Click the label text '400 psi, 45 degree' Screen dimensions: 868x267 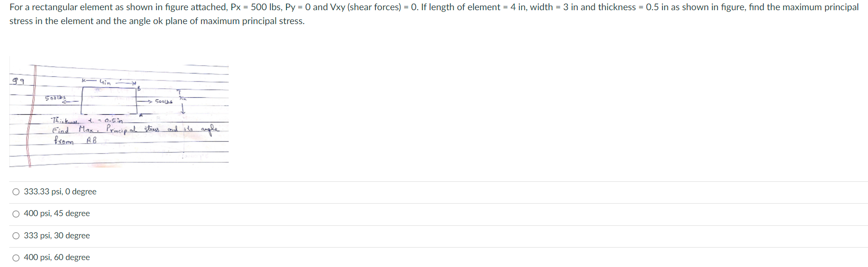pyautogui.click(x=56, y=213)
